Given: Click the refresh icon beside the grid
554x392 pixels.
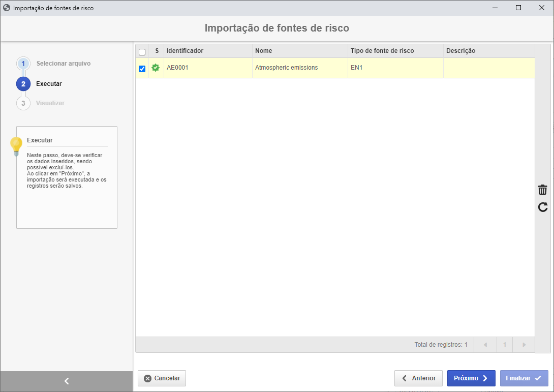Looking at the screenshot, I should point(543,207).
